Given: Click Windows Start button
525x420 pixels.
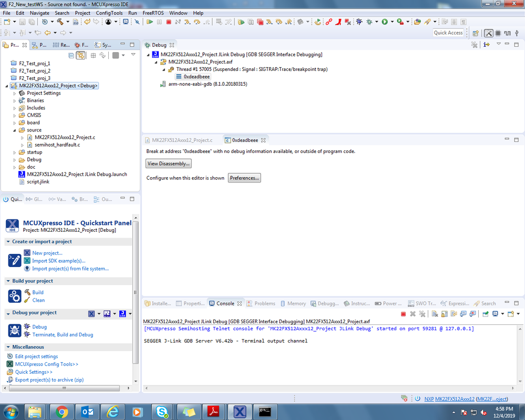Looking at the screenshot, I should tap(11, 412).
